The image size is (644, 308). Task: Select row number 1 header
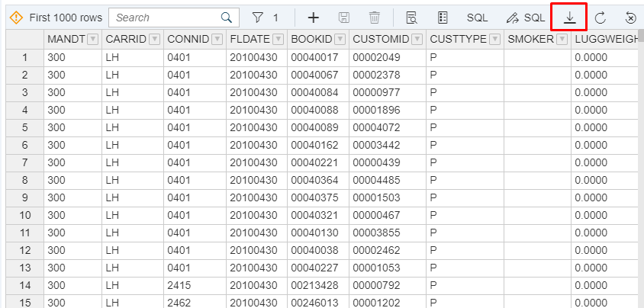click(x=25, y=58)
